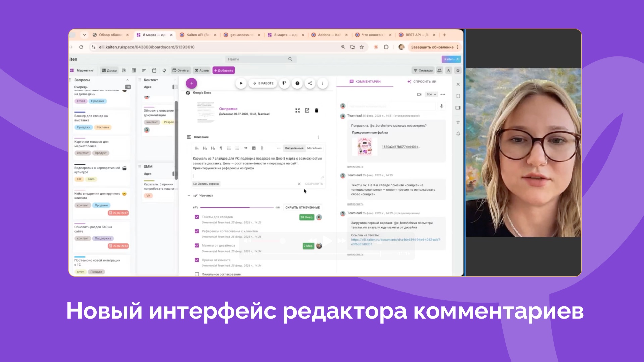
Task: Click the Найти search field
Action: point(260,59)
